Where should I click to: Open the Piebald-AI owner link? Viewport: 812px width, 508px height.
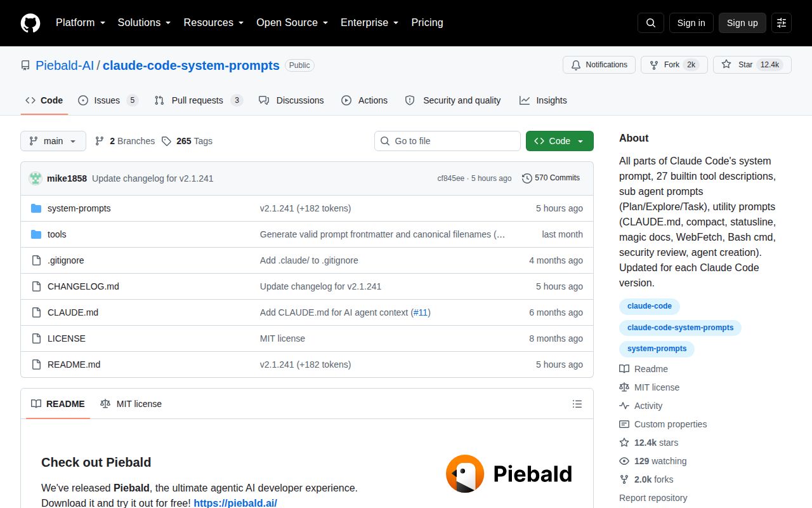(65, 65)
